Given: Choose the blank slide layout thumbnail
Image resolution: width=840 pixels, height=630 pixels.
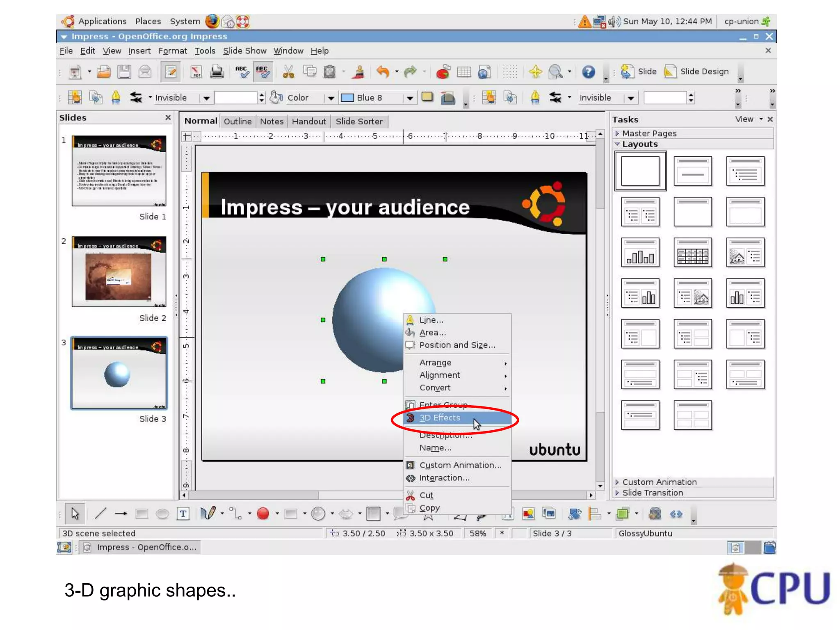Looking at the screenshot, I should pyautogui.click(x=640, y=171).
